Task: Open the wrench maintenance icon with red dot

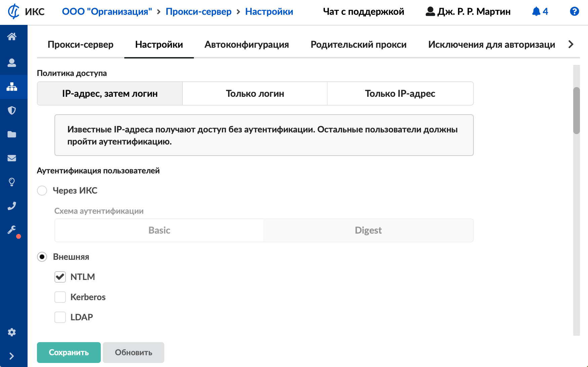Action: [12, 230]
